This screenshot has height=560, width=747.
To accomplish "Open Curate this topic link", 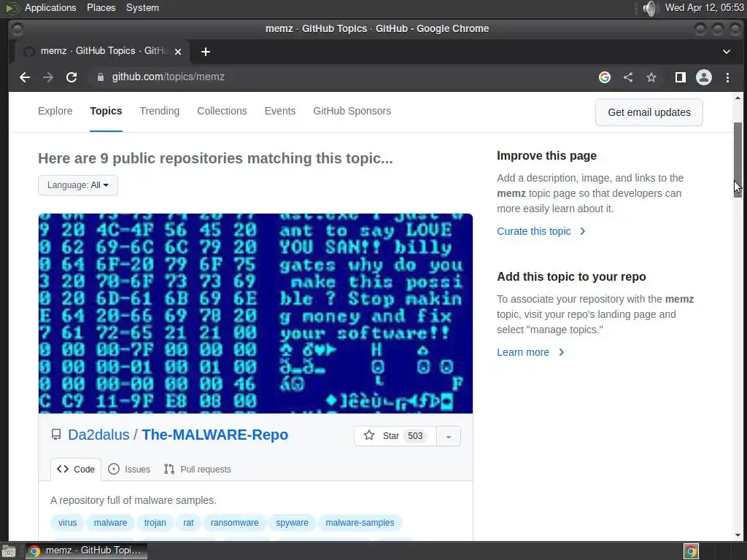I will click(x=541, y=231).
